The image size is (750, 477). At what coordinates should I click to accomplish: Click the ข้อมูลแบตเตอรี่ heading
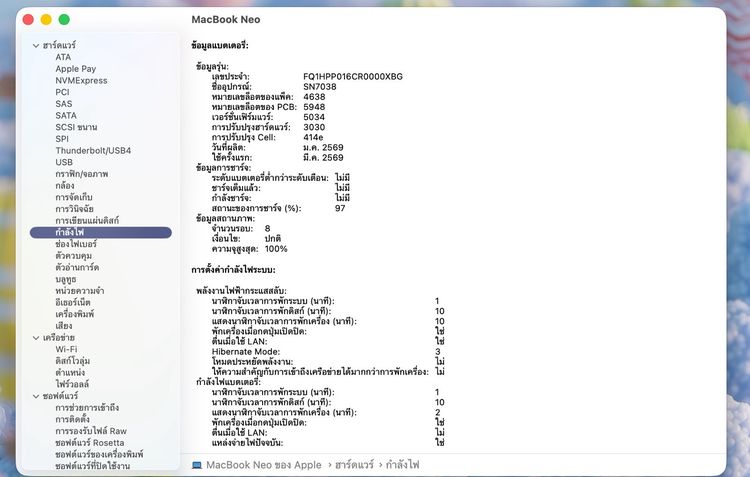coord(220,46)
